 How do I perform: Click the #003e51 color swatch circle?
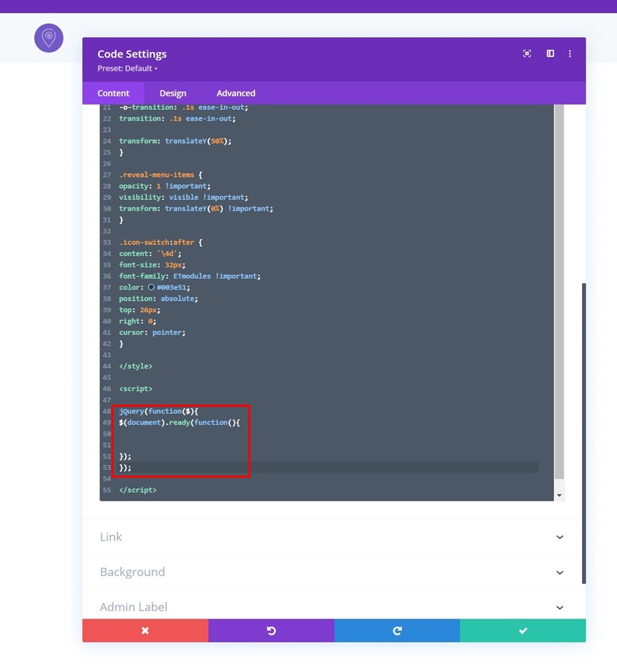pos(151,287)
